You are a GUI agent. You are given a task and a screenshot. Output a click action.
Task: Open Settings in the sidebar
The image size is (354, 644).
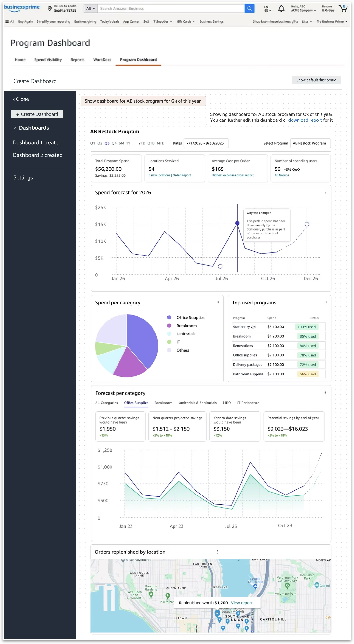pyautogui.click(x=23, y=177)
